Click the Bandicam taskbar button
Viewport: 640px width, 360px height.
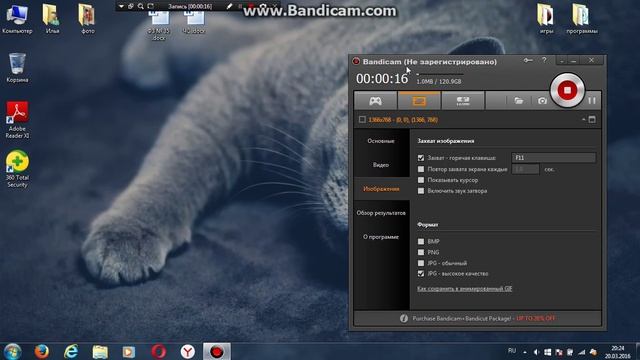(217, 351)
